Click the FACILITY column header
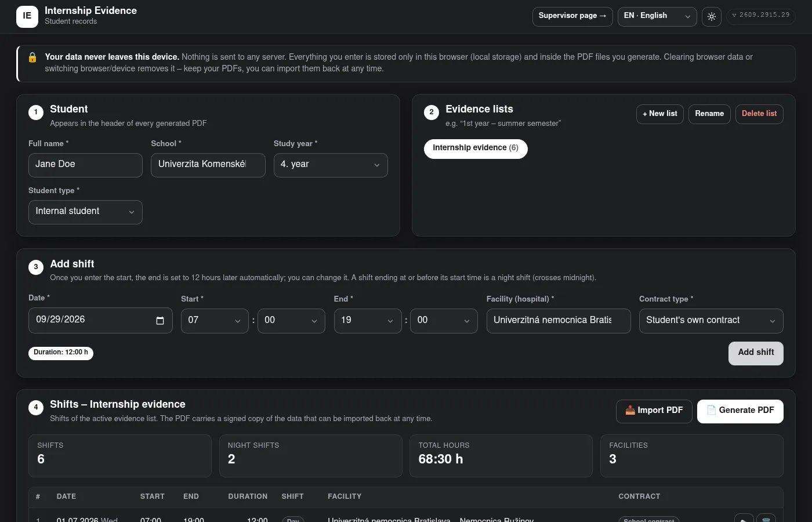812x522 pixels. [345, 496]
